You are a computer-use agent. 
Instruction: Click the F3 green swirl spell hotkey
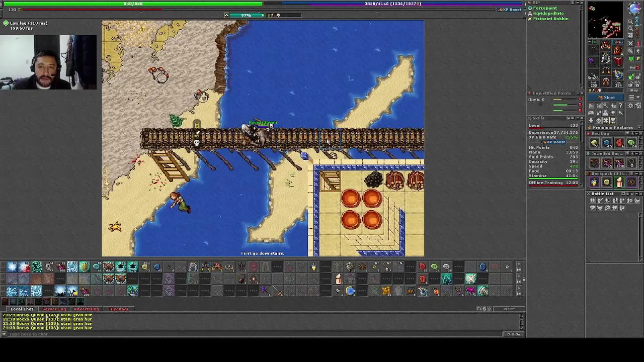pos(36,267)
